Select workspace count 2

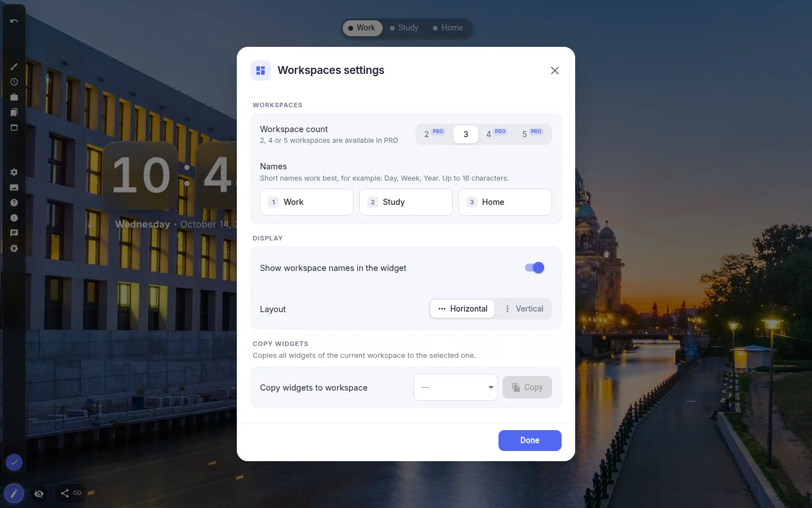click(434, 134)
